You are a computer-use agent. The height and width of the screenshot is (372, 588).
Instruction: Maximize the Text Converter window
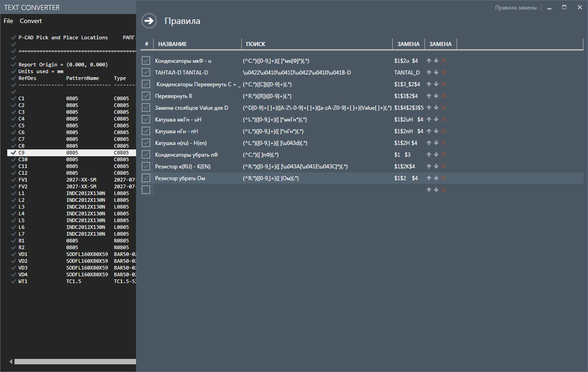tap(564, 7)
